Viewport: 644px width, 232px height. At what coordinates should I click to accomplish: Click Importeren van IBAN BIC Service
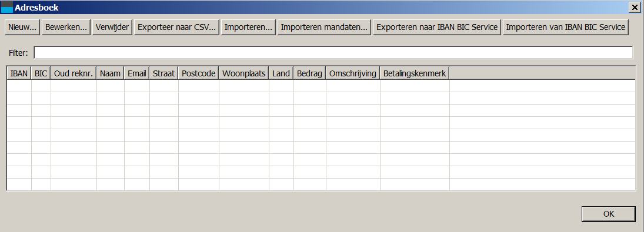click(x=566, y=28)
